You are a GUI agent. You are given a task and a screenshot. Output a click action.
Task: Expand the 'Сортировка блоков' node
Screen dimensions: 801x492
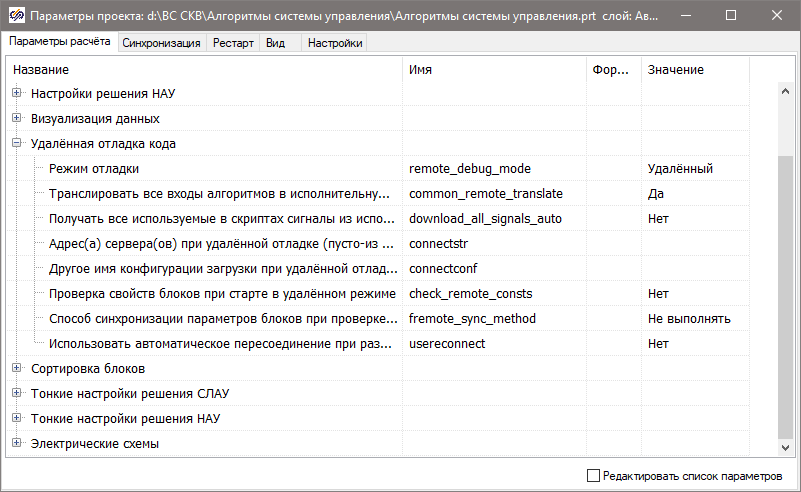coord(17,369)
